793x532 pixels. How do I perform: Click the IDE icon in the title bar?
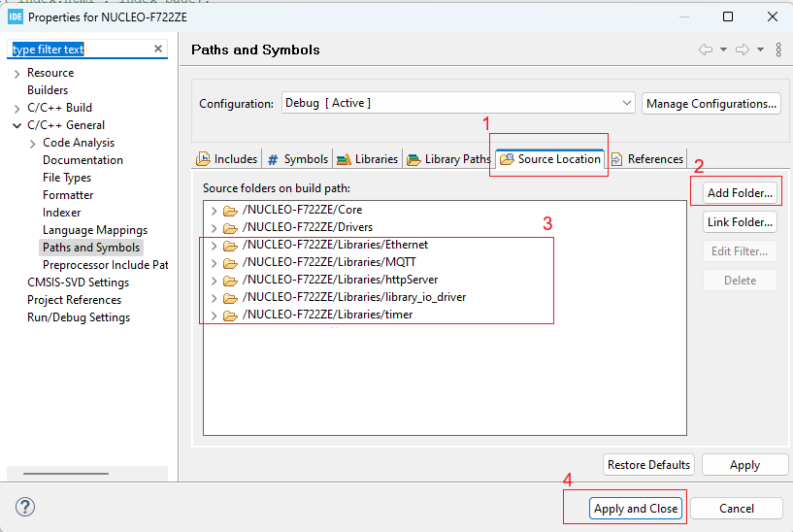tap(16, 17)
